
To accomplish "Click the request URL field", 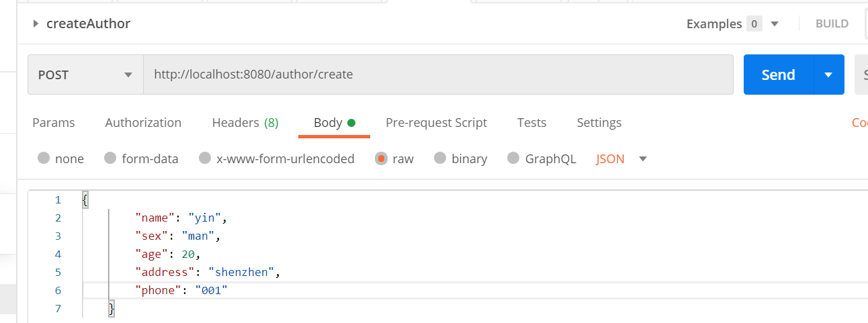I will click(437, 75).
